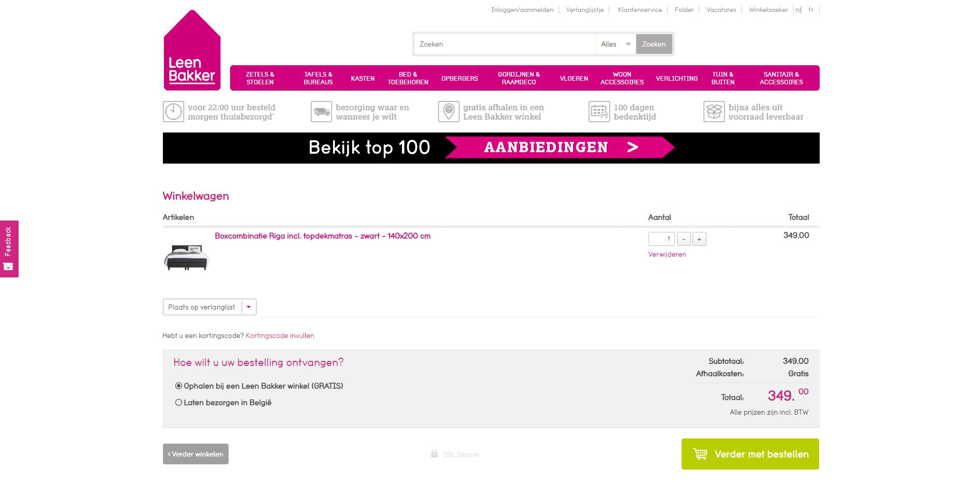
Task: Click 'Alle prijzen zijn incl. BTW' text
Action: [768, 412]
